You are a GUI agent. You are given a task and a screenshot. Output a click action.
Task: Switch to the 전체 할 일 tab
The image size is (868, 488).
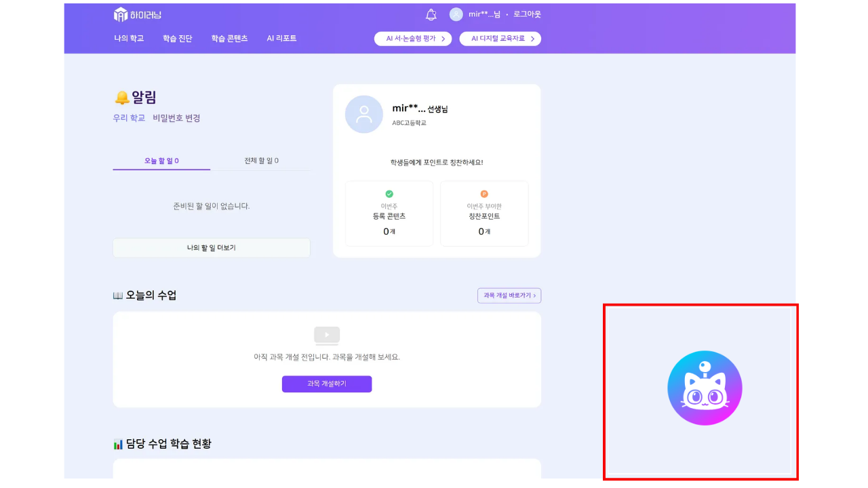[262, 159]
